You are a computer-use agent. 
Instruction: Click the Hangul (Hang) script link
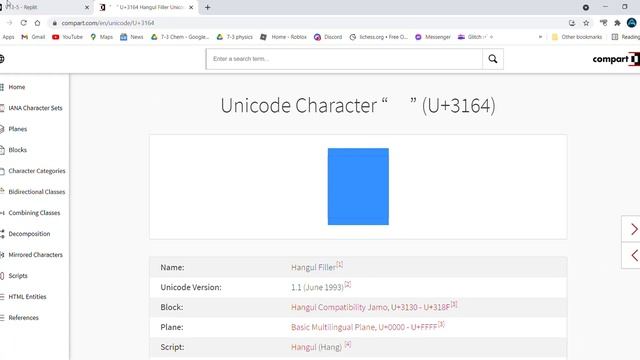point(316,347)
